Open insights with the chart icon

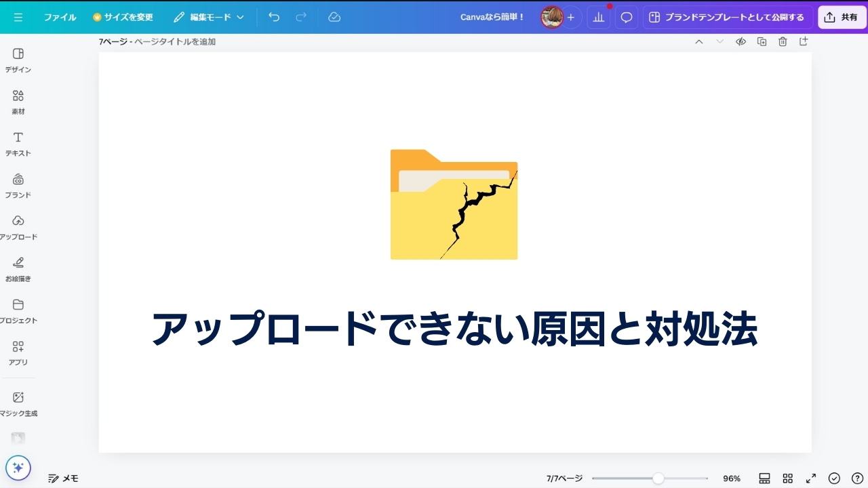coord(598,17)
